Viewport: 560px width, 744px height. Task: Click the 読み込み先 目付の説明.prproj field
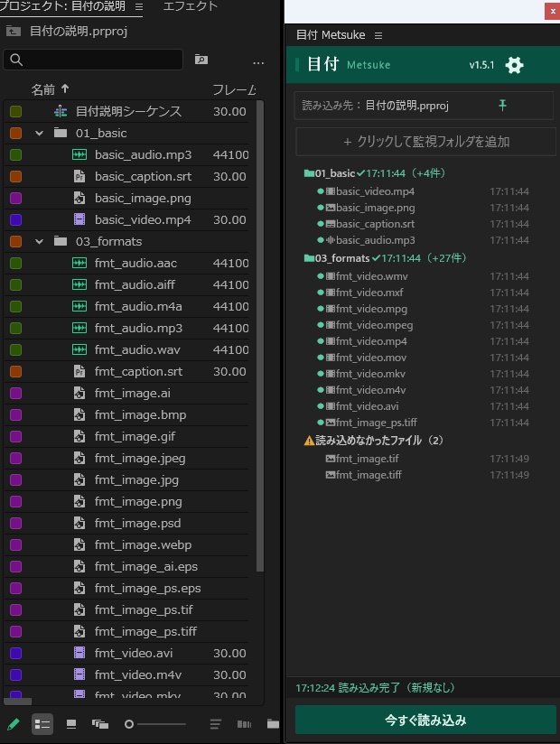point(424,106)
